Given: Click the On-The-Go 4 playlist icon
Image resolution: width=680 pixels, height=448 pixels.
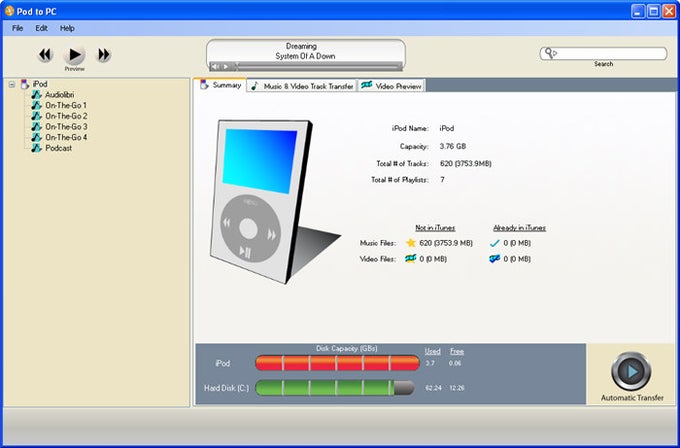Looking at the screenshot, I should point(36,137).
